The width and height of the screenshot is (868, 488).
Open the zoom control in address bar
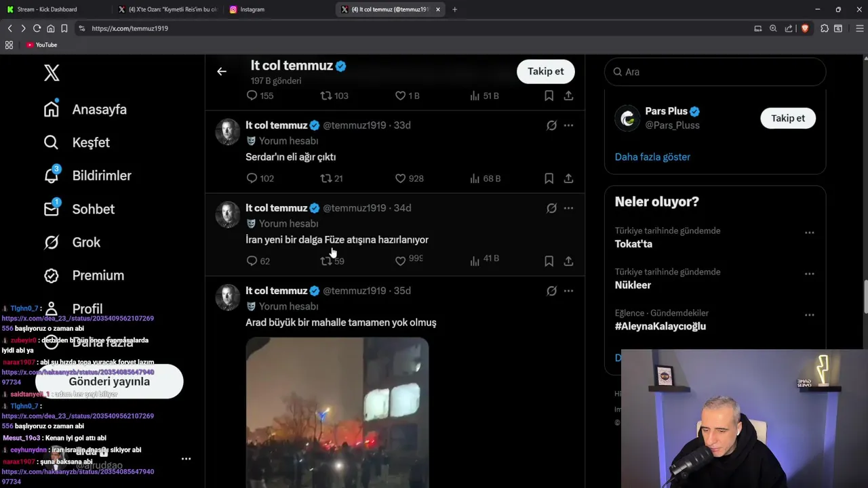773,28
